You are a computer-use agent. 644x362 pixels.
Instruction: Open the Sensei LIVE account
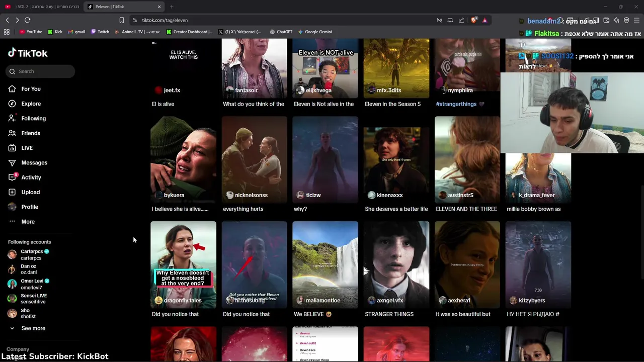28,299
